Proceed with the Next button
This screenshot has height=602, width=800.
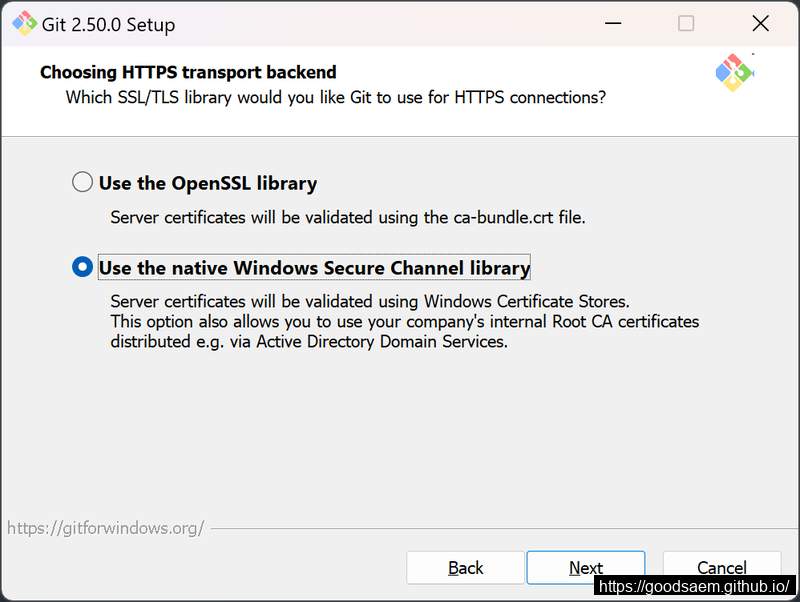click(586, 568)
